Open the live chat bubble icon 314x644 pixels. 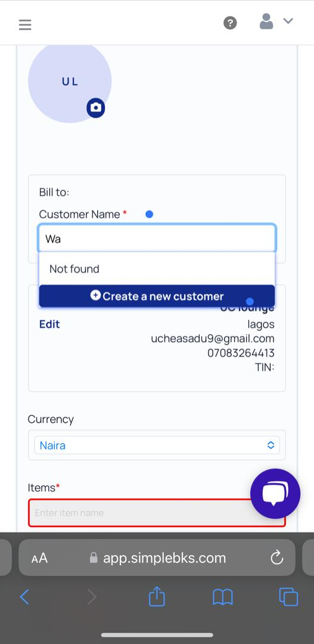[275, 494]
